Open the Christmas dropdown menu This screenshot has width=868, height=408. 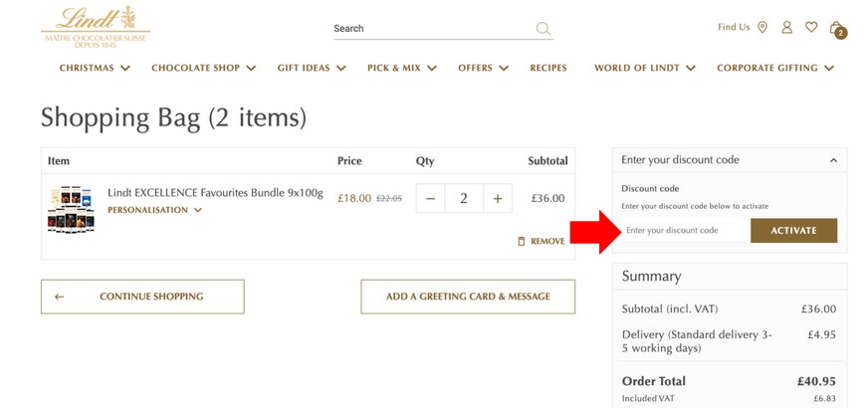[x=95, y=68]
